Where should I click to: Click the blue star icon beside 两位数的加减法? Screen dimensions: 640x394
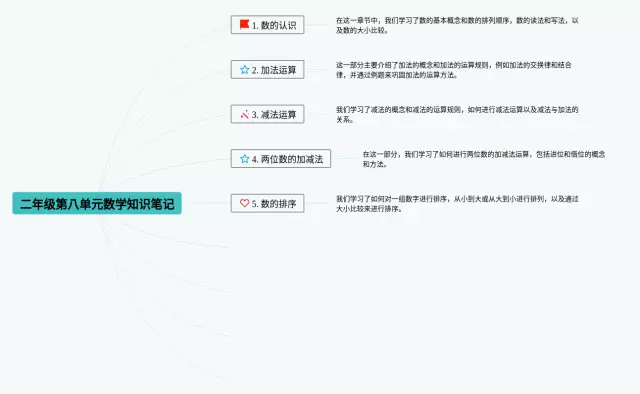[244, 158]
